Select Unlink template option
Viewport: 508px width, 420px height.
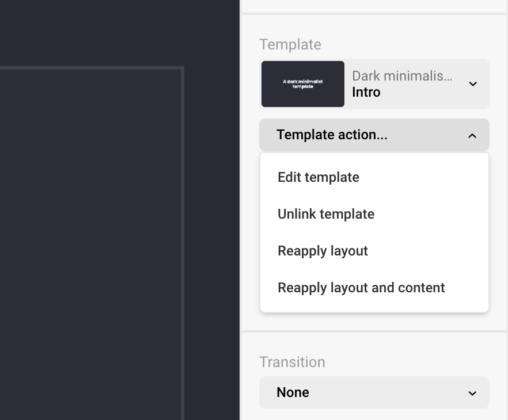coord(326,214)
